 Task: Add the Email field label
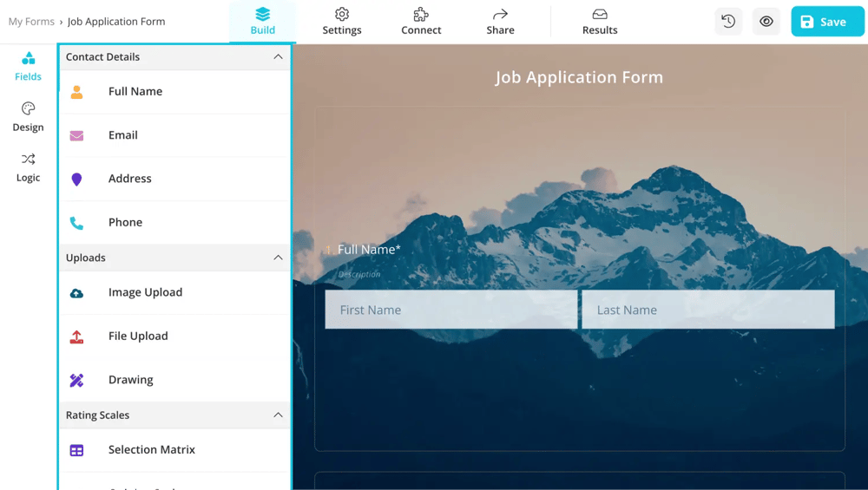[123, 135]
